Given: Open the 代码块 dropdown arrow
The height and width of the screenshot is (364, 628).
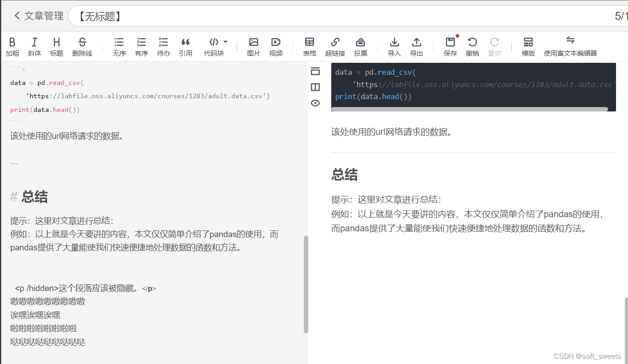Looking at the screenshot, I should pyautogui.click(x=225, y=42).
